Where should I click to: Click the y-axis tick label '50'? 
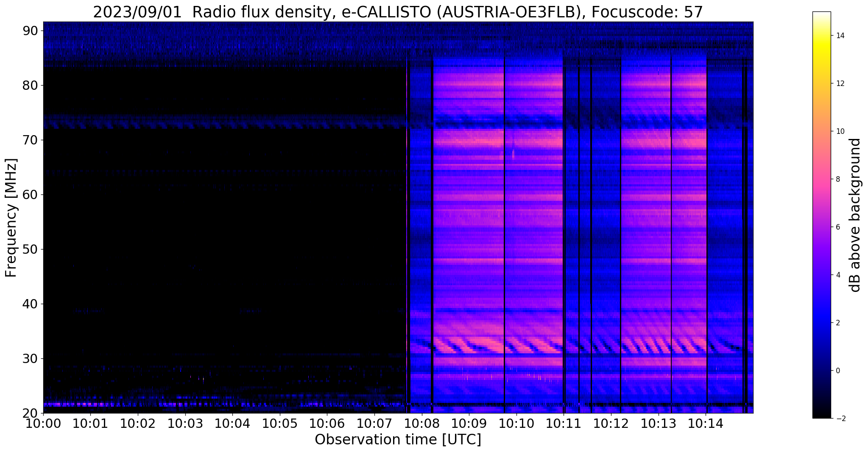point(30,249)
